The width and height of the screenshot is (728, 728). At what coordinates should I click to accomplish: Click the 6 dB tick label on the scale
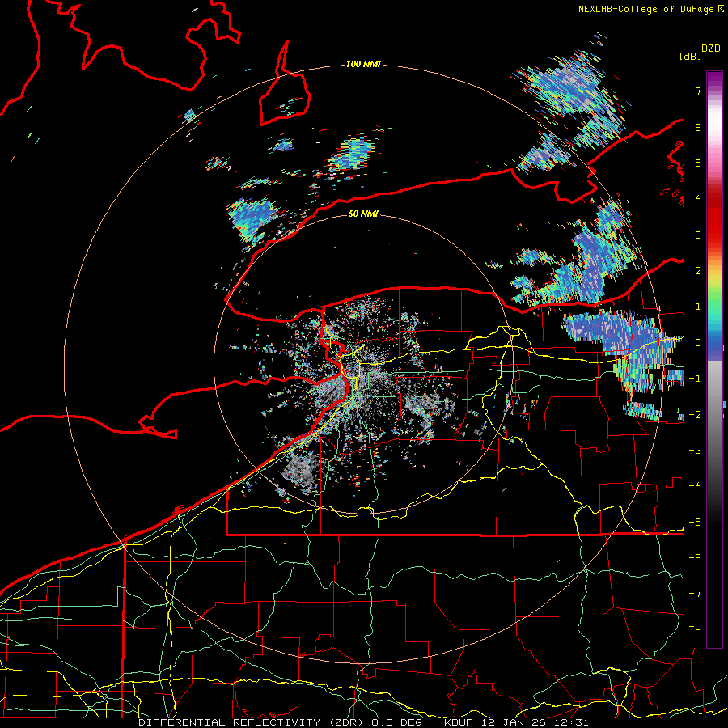698,127
